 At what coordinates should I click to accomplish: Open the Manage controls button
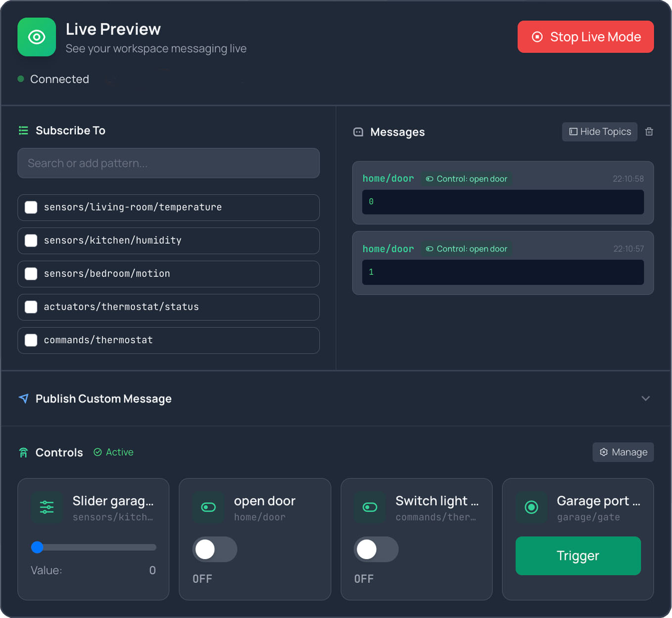(623, 452)
